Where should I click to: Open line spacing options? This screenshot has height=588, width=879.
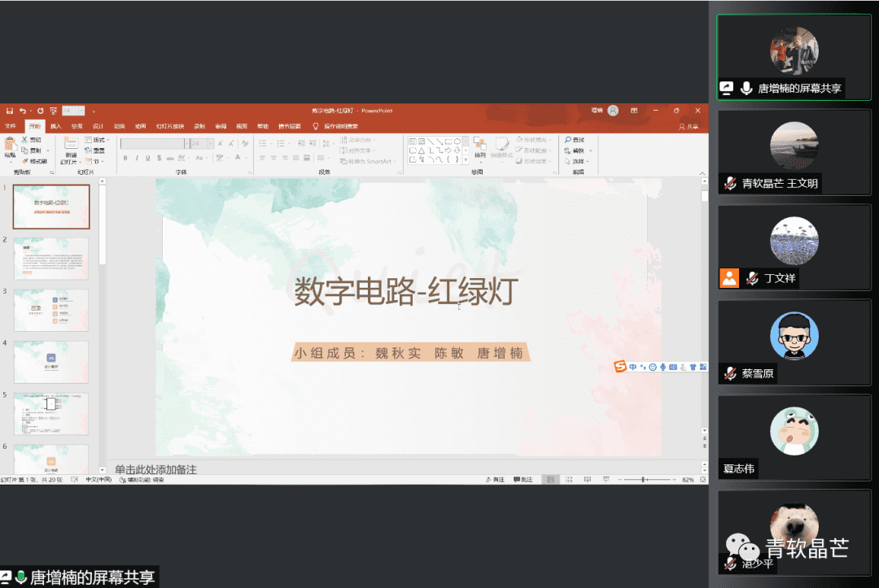(x=328, y=144)
